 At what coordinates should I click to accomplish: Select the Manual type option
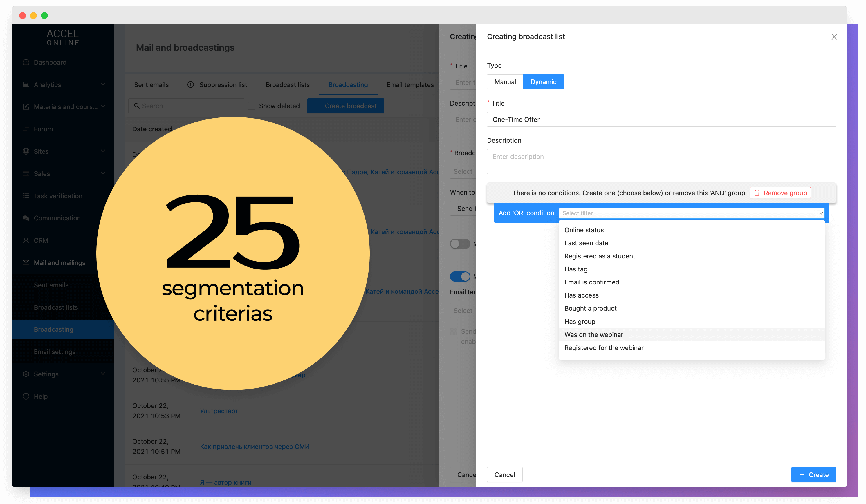tap(505, 82)
